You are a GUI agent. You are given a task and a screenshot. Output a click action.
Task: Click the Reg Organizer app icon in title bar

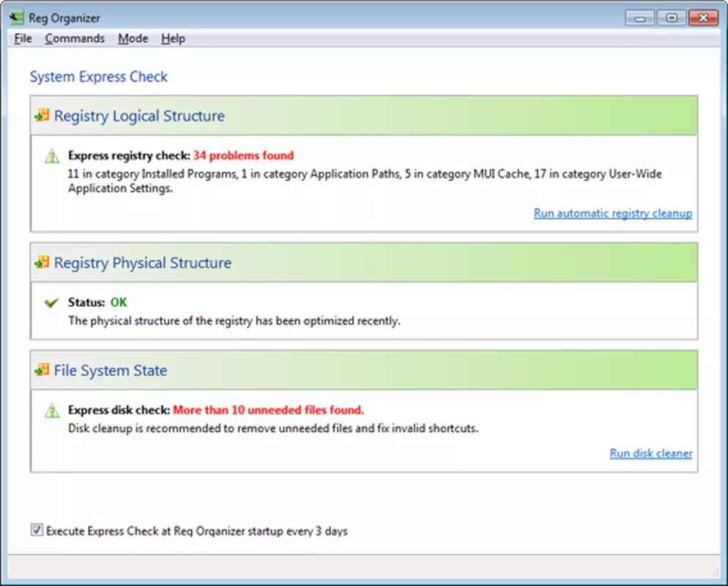pyautogui.click(x=16, y=18)
